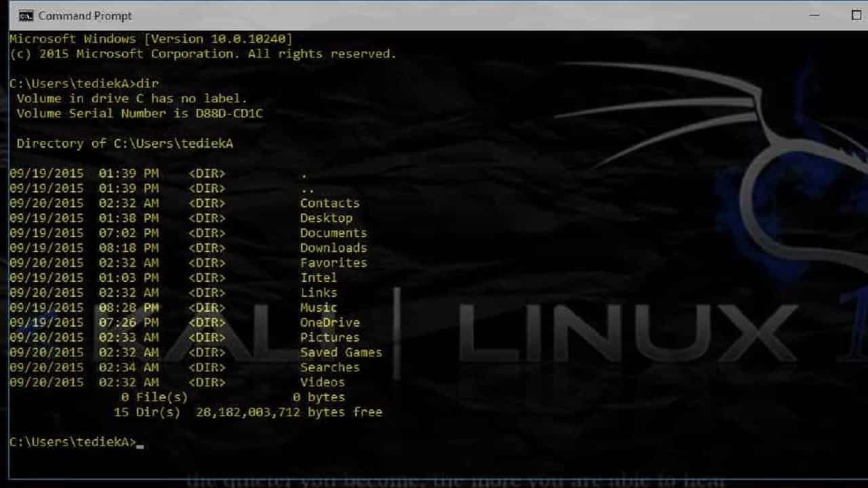The image size is (868, 488).
Task: Click the '01:03 PM' time of Intel row
Action: click(x=129, y=277)
